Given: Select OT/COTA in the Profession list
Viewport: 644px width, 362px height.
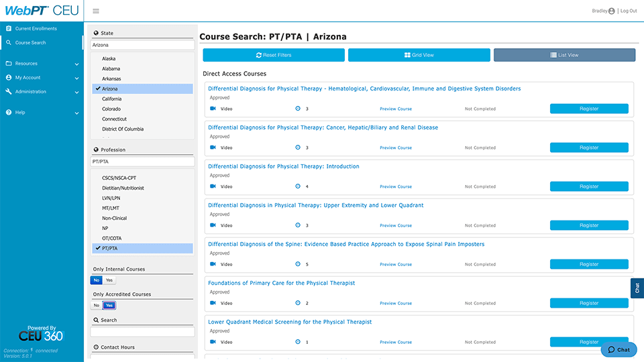Looking at the screenshot, I should point(112,238).
